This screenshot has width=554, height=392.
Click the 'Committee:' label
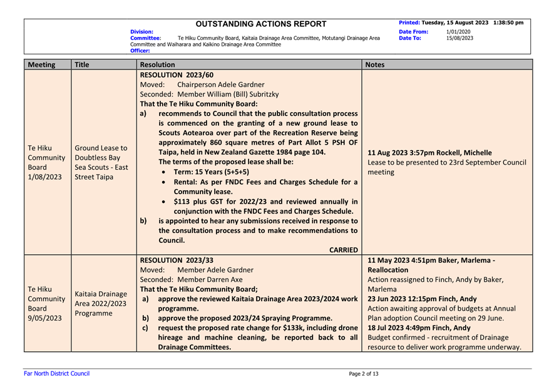click(146, 38)
